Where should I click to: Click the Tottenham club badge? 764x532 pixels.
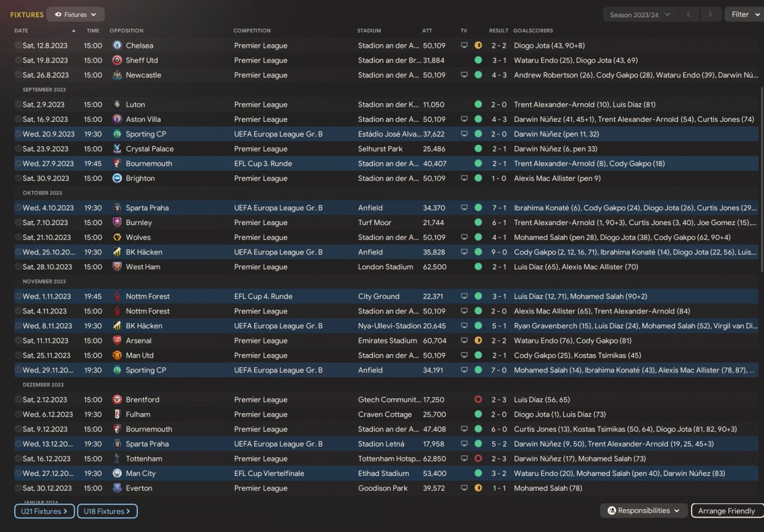click(117, 459)
